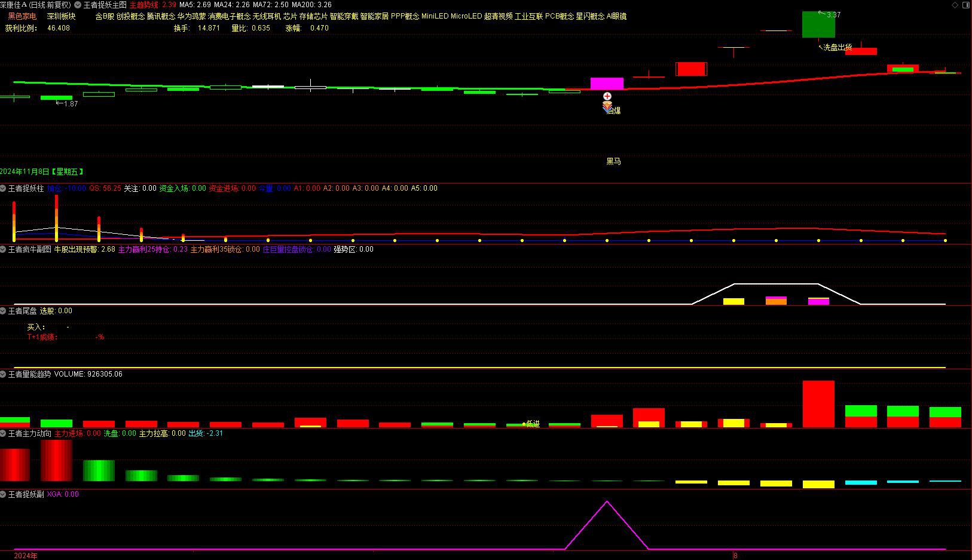The height and width of the screenshot is (560, 972).
Task: Click the 星闪概念 concept tag
Action: point(591,17)
